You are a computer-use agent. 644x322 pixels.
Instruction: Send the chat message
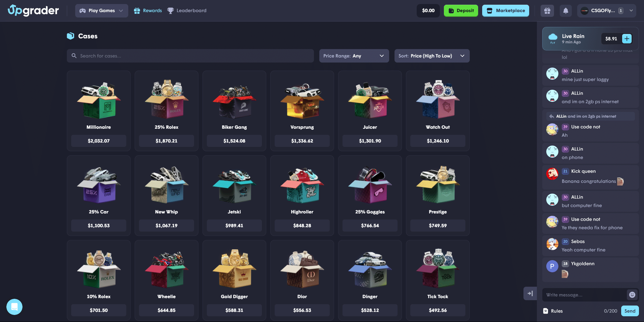(x=630, y=311)
